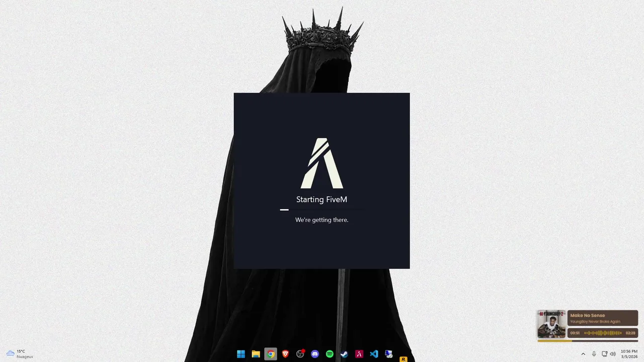
Task: Click the We're getting there message
Action: point(321,220)
